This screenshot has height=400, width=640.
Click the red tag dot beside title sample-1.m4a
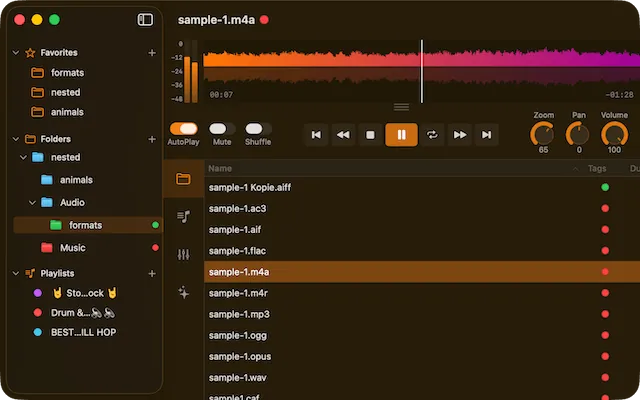264,20
